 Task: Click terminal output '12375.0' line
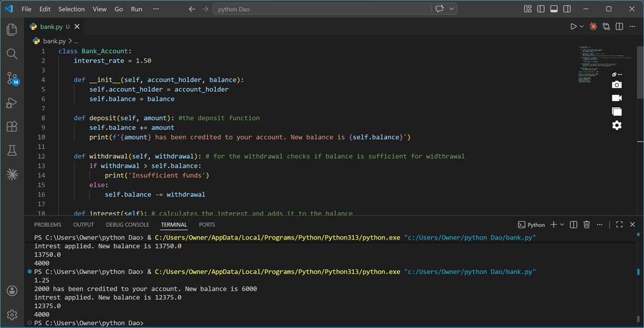tap(47, 306)
